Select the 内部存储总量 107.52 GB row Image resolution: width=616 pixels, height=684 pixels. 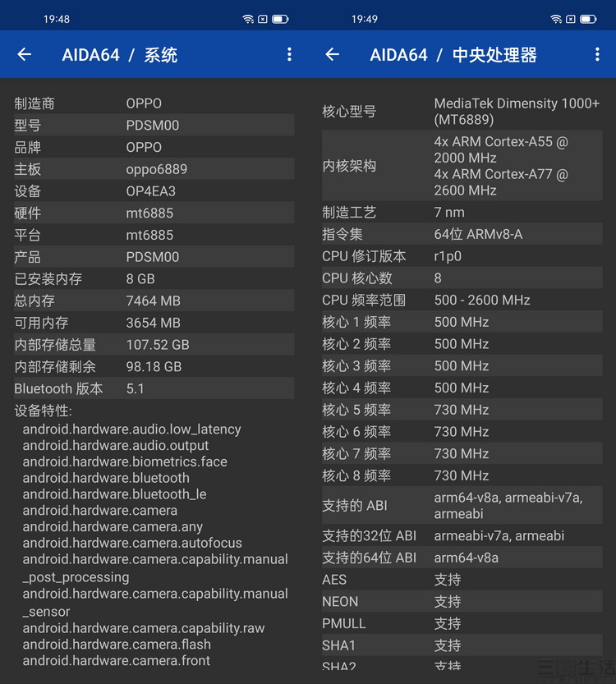click(154, 345)
